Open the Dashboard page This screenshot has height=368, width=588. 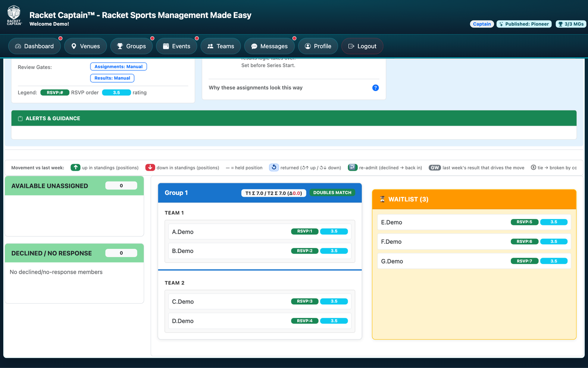click(34, 46)
